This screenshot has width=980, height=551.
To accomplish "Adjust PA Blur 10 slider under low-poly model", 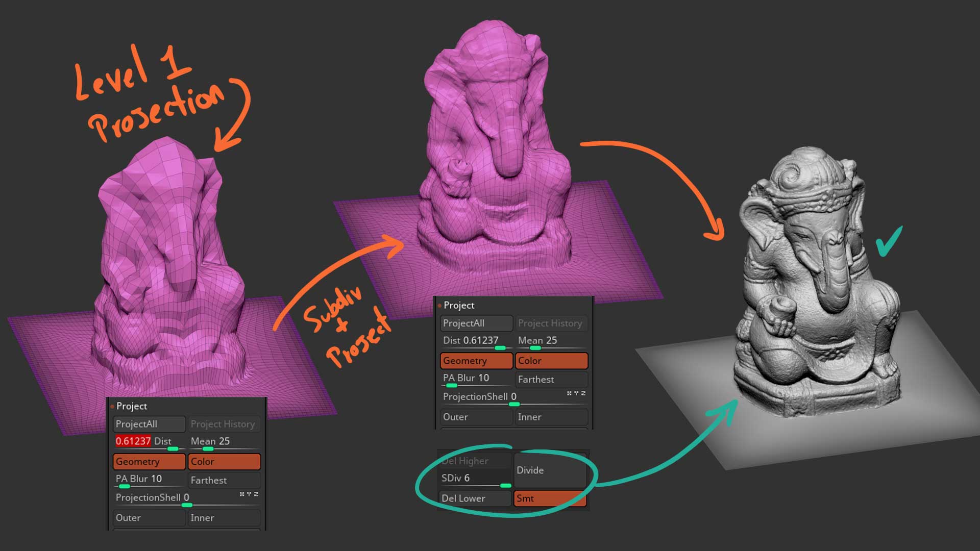I will point(149,480).
